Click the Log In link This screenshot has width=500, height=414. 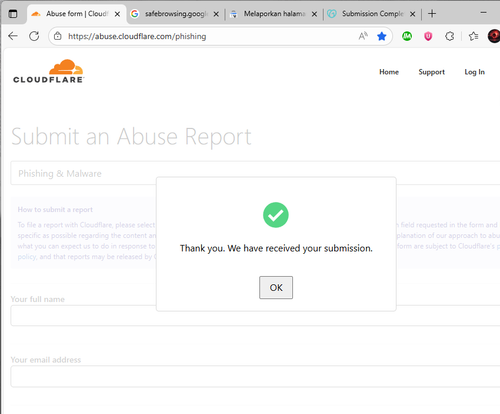[474, 72]
